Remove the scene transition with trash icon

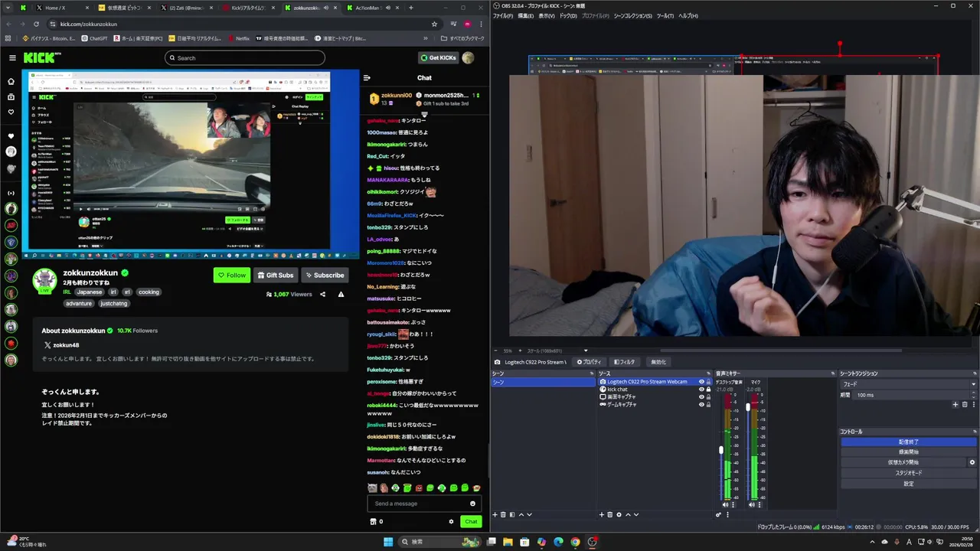pos(965,405)
